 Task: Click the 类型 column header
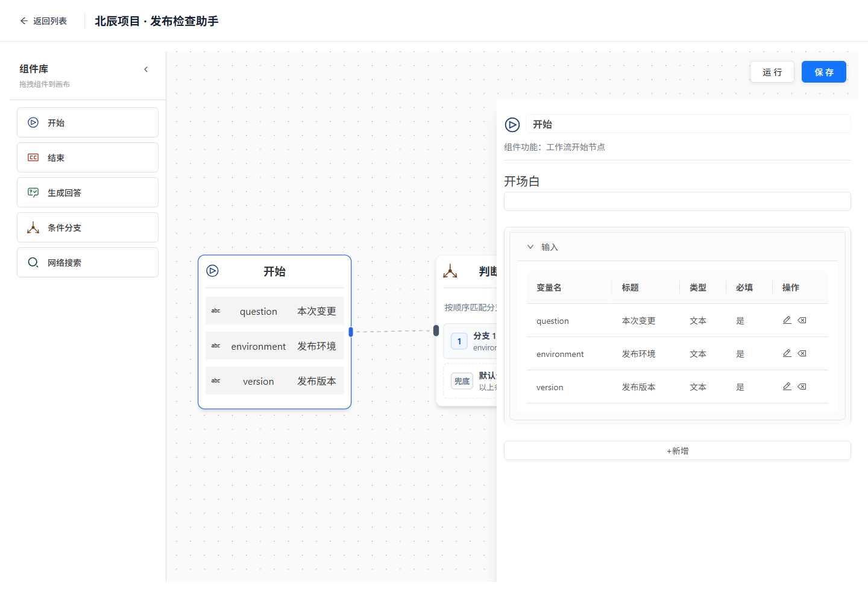click(698, 288)
